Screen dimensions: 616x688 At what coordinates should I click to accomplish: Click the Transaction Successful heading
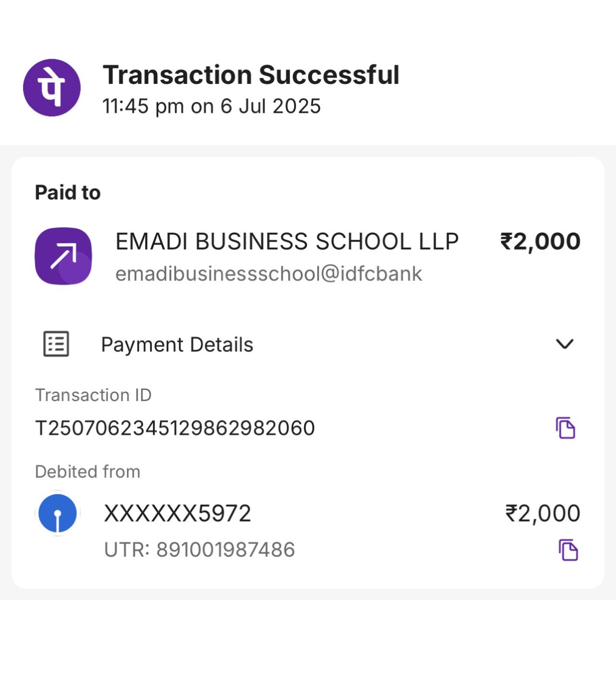[x=251, y=75]
